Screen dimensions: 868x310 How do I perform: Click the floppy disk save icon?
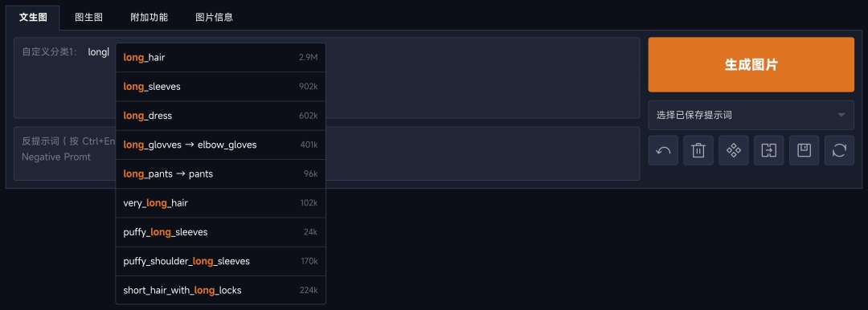(x=804, y=150)
